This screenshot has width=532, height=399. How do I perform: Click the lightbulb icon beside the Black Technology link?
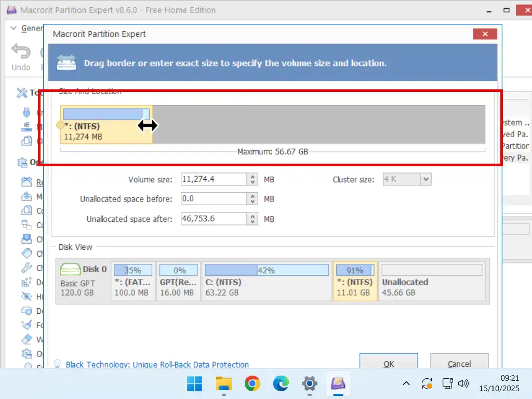(x=58, y=364)
